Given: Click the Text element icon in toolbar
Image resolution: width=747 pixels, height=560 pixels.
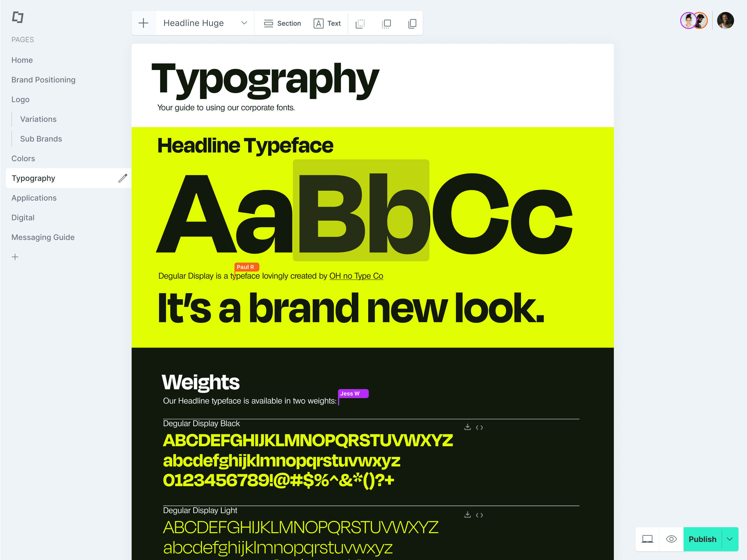Looking at the screenshot, I should 327,23.
